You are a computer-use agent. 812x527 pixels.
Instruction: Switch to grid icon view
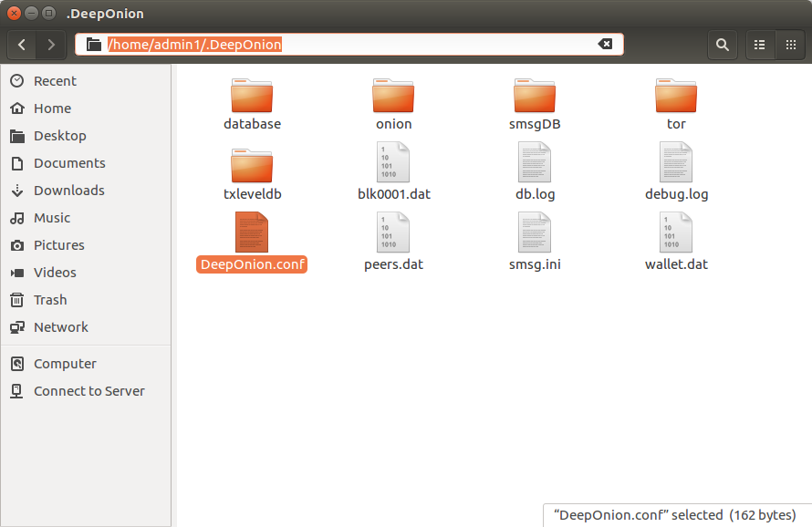791,45
